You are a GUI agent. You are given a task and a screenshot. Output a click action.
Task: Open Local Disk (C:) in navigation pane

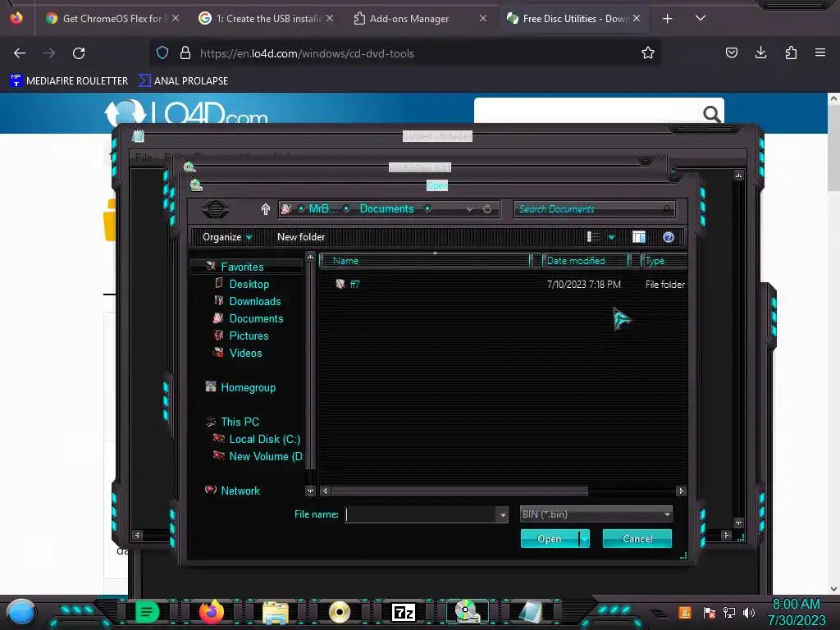click(265, 439)
